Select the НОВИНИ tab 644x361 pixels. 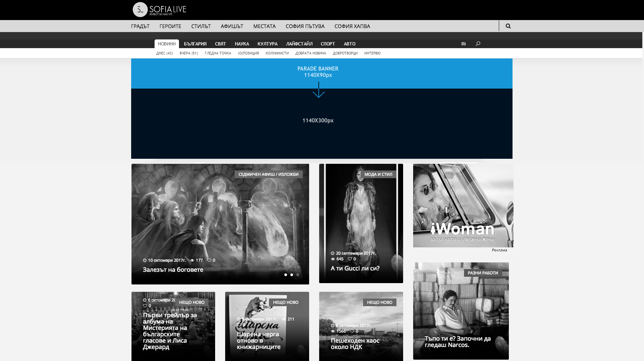pyautogui.click(x=167, y=44)
